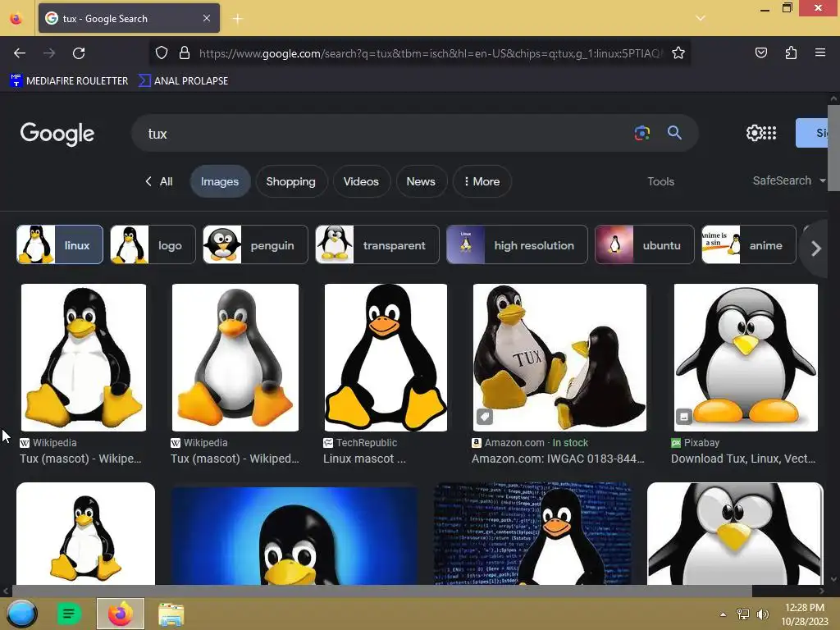Viewport: 840px width, 630px height.
Task: Open the Firefox extensions puzzle icon
Action: (x=791, y=52)
